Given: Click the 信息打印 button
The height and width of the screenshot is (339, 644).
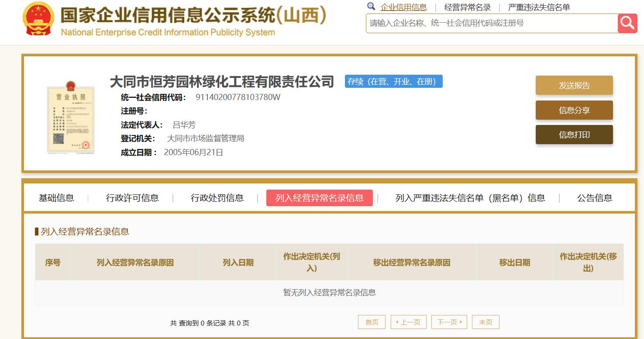Looking at the screenshot, I should tap(574, 135).
